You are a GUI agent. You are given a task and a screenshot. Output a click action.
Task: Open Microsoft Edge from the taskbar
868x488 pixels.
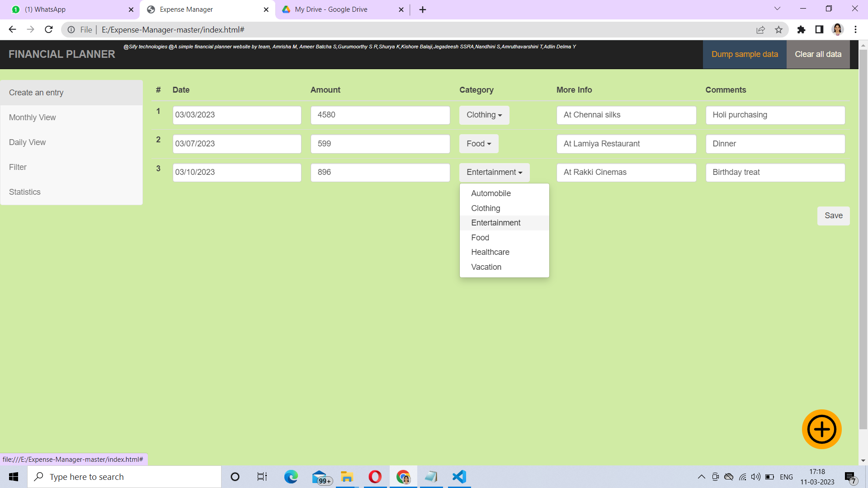pos(291,476)
